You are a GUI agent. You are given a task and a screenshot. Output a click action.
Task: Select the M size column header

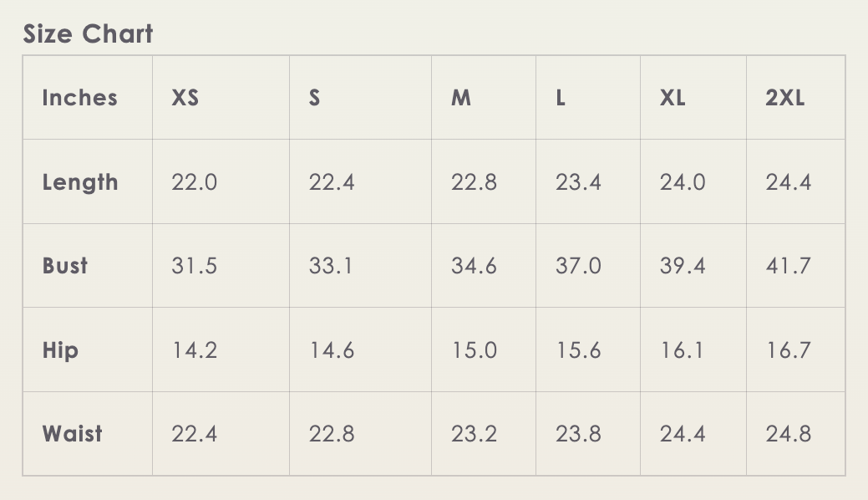click(x=460, y=98)
